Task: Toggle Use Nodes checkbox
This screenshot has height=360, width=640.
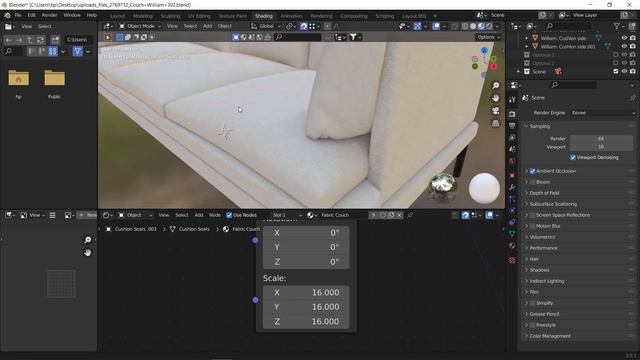Action: [x=229, y=215]
